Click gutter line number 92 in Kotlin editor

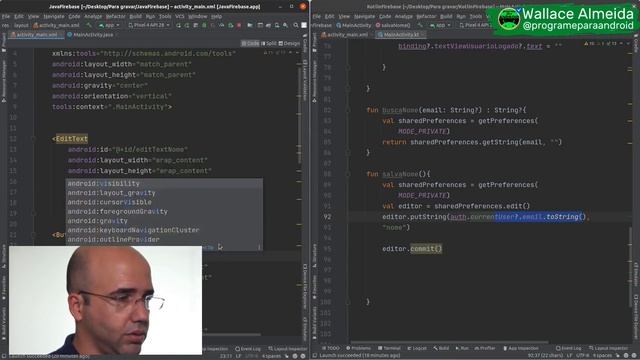pos(327,217)
